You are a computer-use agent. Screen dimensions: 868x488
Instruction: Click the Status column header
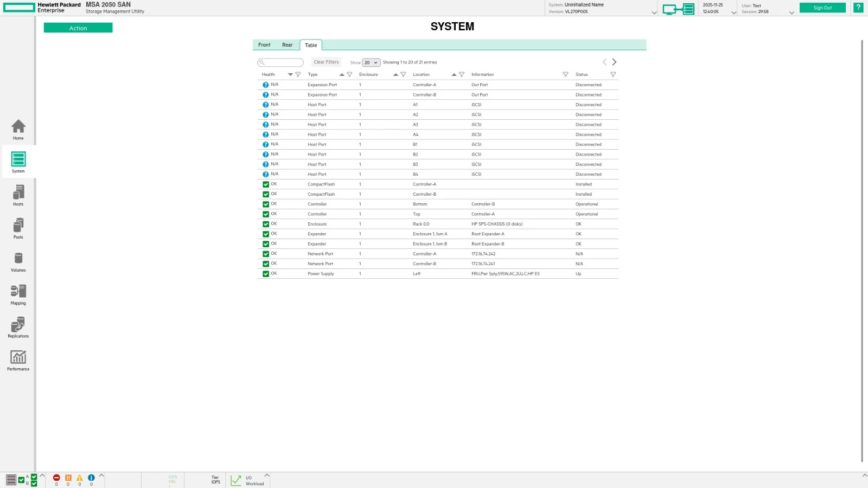[582, 75]
